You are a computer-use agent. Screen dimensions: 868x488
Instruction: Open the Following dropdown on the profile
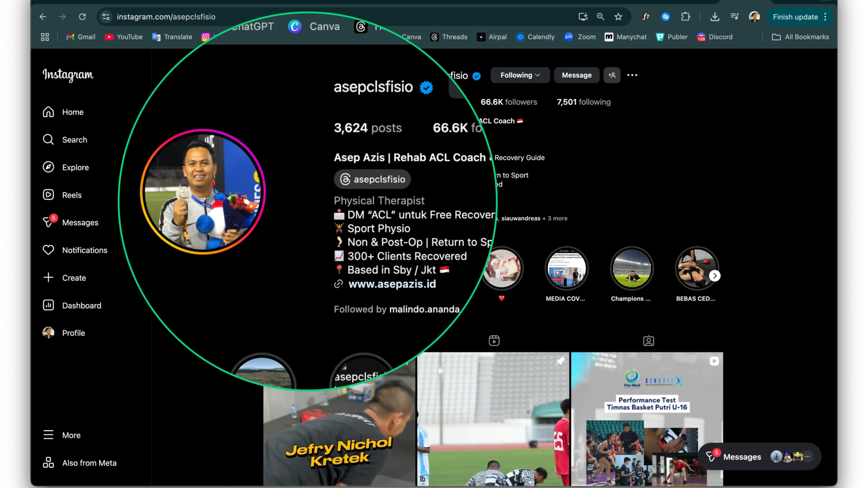coord(520,75)
